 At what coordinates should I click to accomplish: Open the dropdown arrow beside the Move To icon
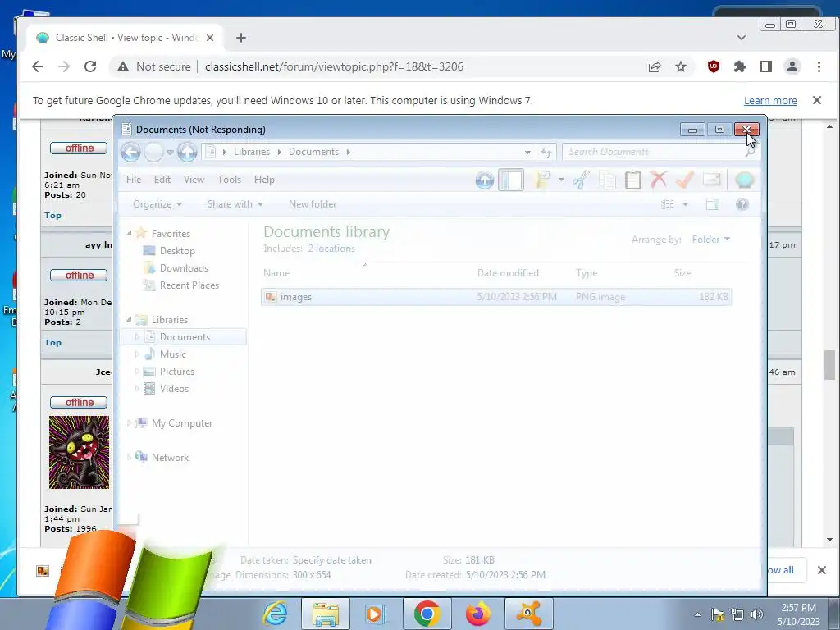(561, 180)
